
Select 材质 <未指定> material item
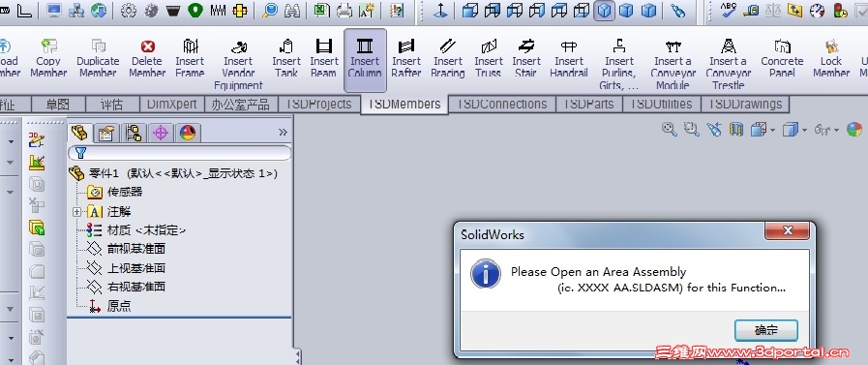coord(136,230)
